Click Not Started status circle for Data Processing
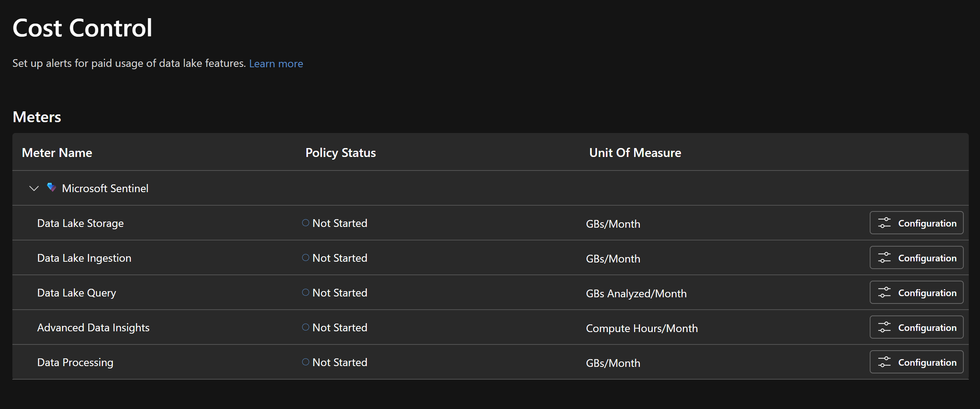 pos(306,362)
